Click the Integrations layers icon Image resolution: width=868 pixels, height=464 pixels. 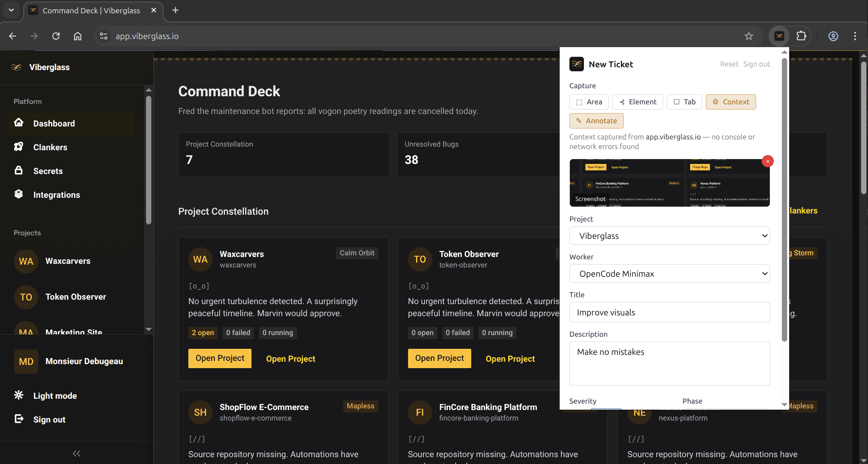[19, 194]
